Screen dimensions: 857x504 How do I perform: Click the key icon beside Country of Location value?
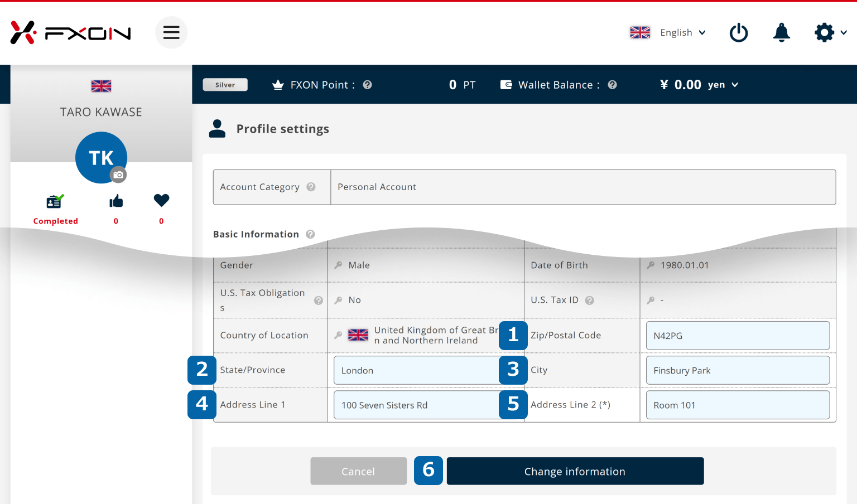(x=338, y=335)
